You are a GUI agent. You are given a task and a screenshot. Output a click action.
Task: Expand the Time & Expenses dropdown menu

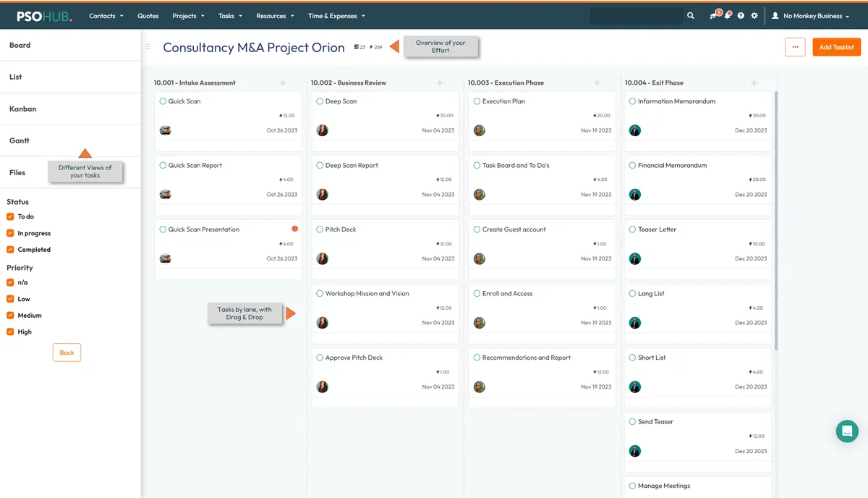pyautogui.click(x=336, y=15)
